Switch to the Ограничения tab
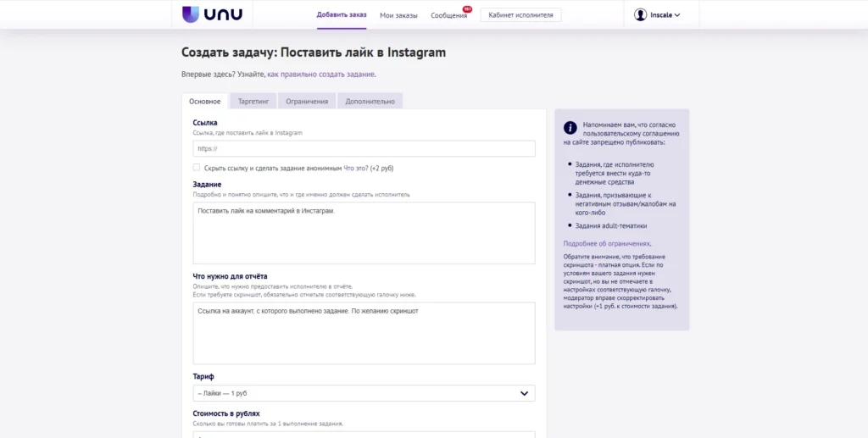The image size is (868, 438). pyautogui.click(x=307, y=101)
